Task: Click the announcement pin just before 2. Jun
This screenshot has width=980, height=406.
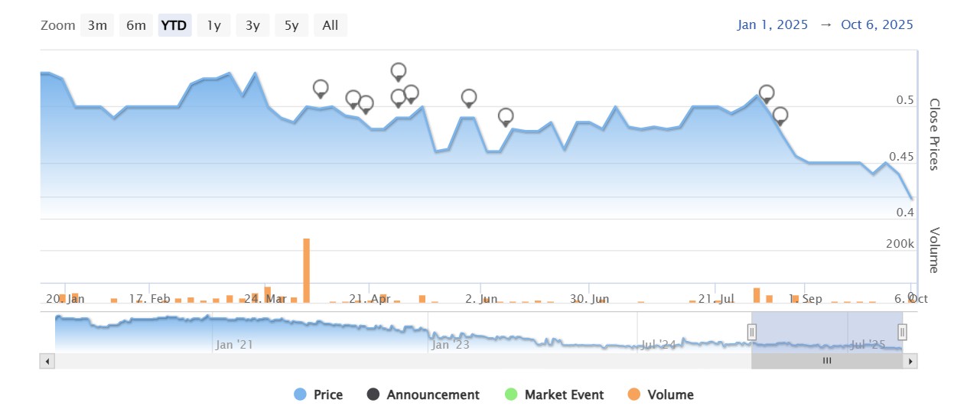Action: pyautogui.click(x=469, y=97)
